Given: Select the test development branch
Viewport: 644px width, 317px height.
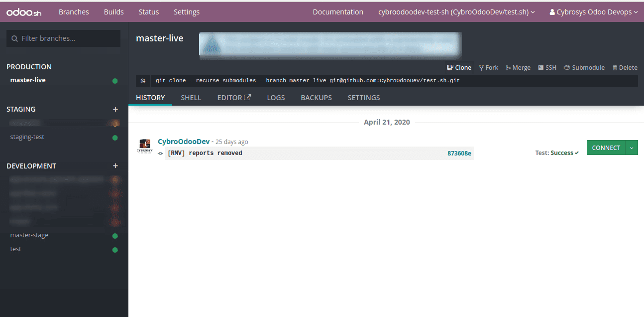Looking at the screenshot, I should (16, 249).
